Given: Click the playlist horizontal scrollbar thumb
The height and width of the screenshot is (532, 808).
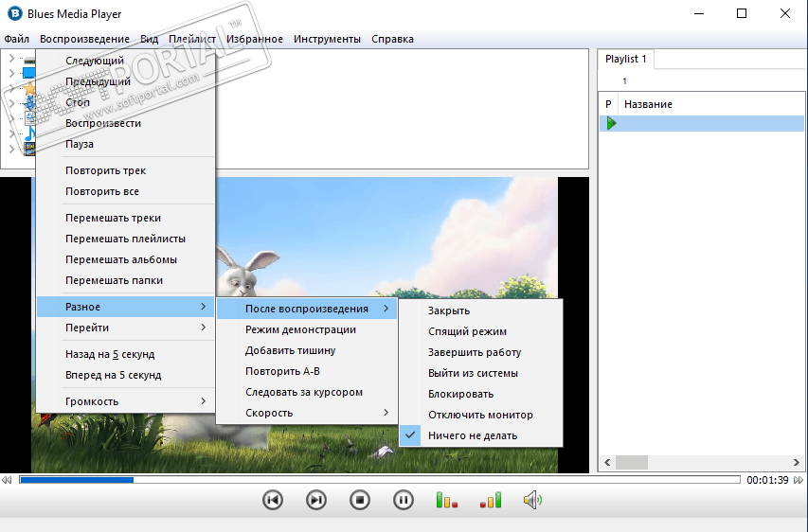Looking at the screenshot, I should tap(632, 462).
